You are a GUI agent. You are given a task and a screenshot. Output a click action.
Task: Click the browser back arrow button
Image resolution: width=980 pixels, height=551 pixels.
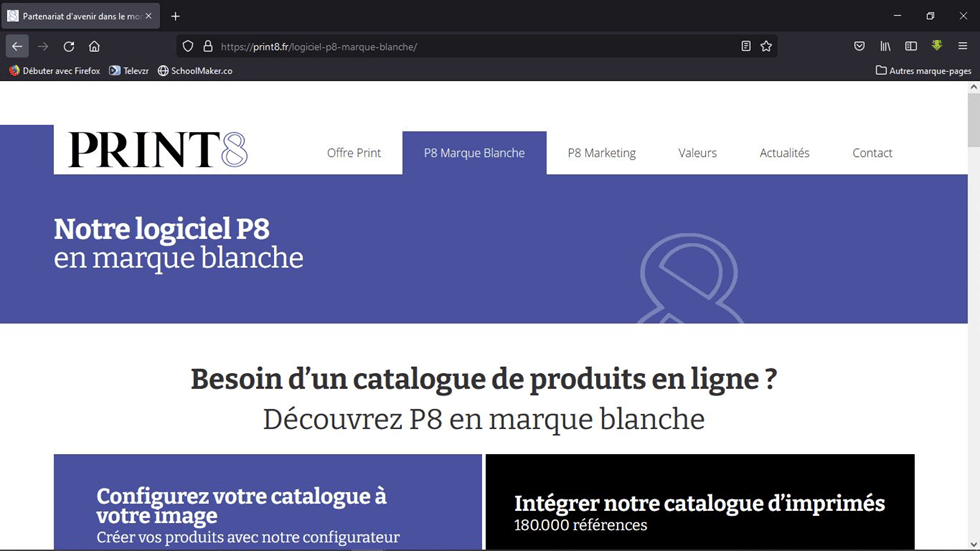tap(17, 46)
